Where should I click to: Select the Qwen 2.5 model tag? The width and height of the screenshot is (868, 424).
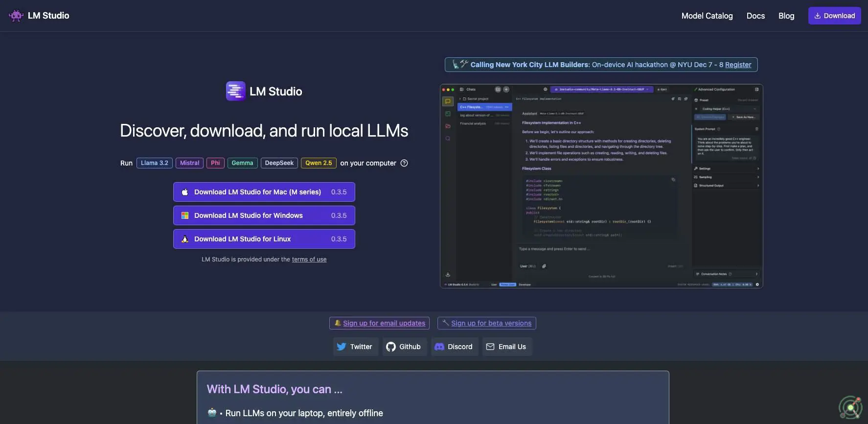pyautogui.click(x=319, y=163)
